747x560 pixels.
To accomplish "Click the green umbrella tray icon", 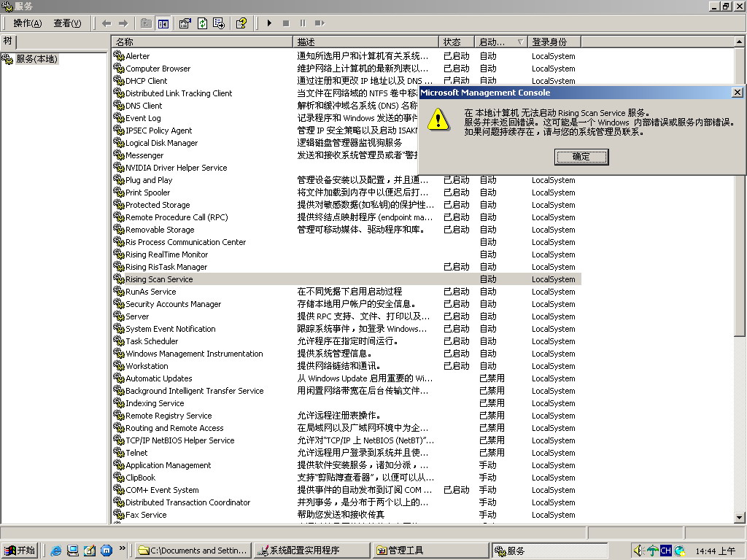I will 652,551.
